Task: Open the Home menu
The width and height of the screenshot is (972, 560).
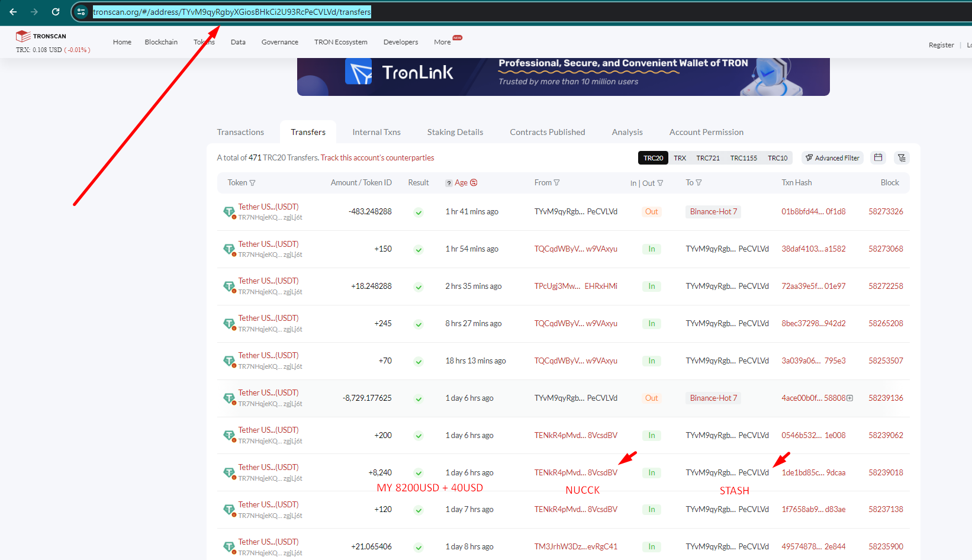Action: 122,42
